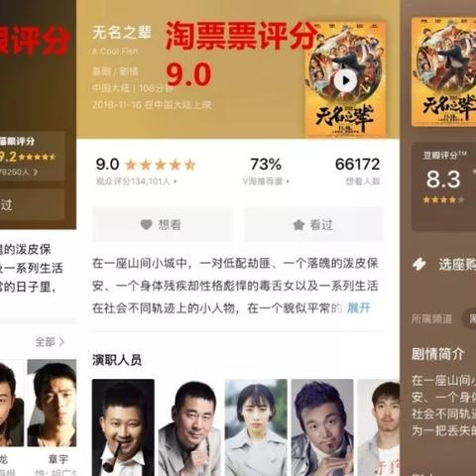Screen dimensions: 476x476
Task: Click the lightning ticket icon beside 选座购
Action: [x=419, y=264]
